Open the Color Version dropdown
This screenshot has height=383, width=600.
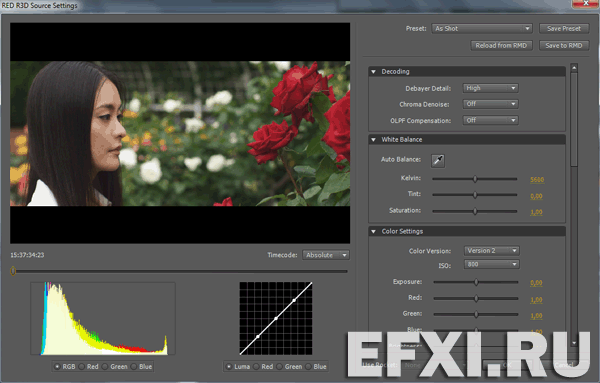tap(492, 251)
